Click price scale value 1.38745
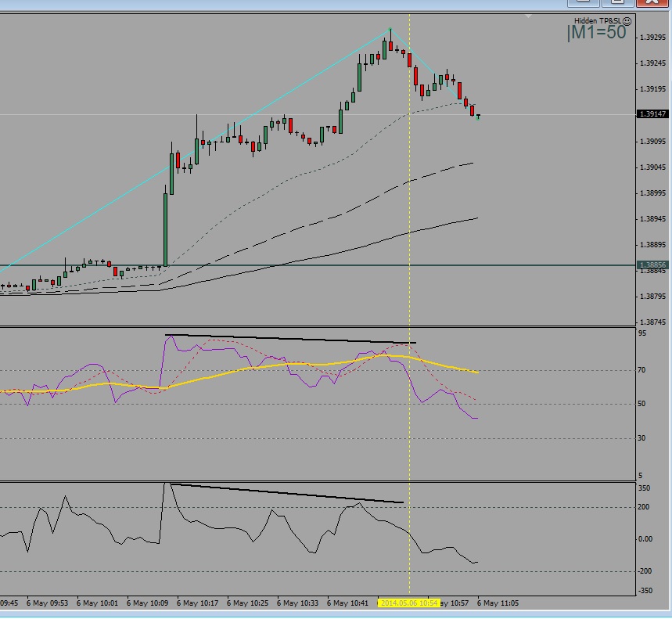 coord(652,322)
